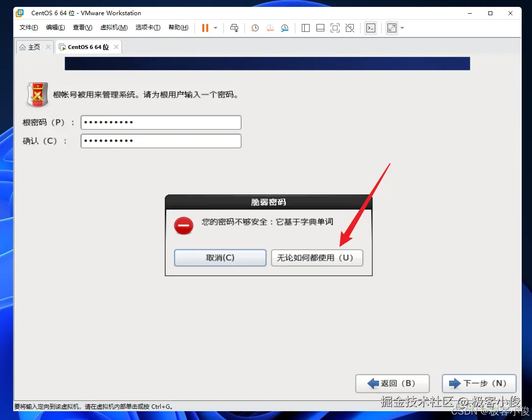Click the 确认 (C) password field
The height and width of the screenshot is (420, 532).
(161, 141)
